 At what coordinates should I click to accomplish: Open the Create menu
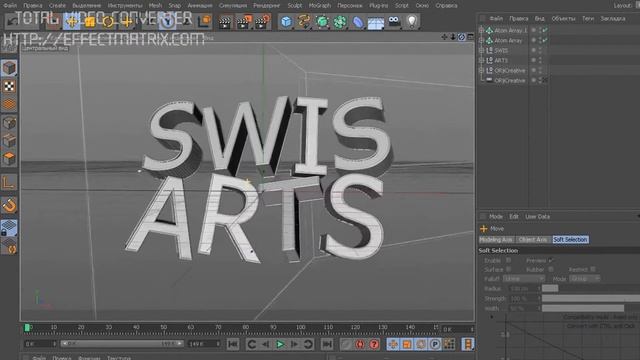point(57,6)
